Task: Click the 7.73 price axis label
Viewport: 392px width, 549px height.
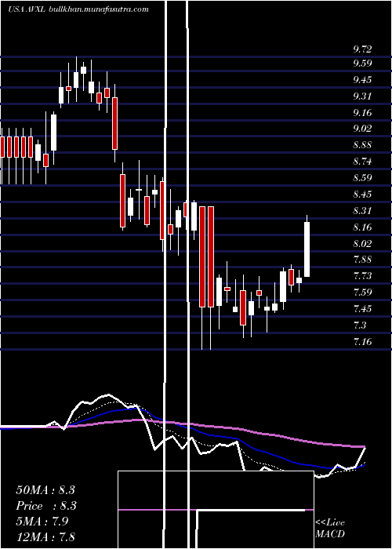Action: click(x=362, y=275)
